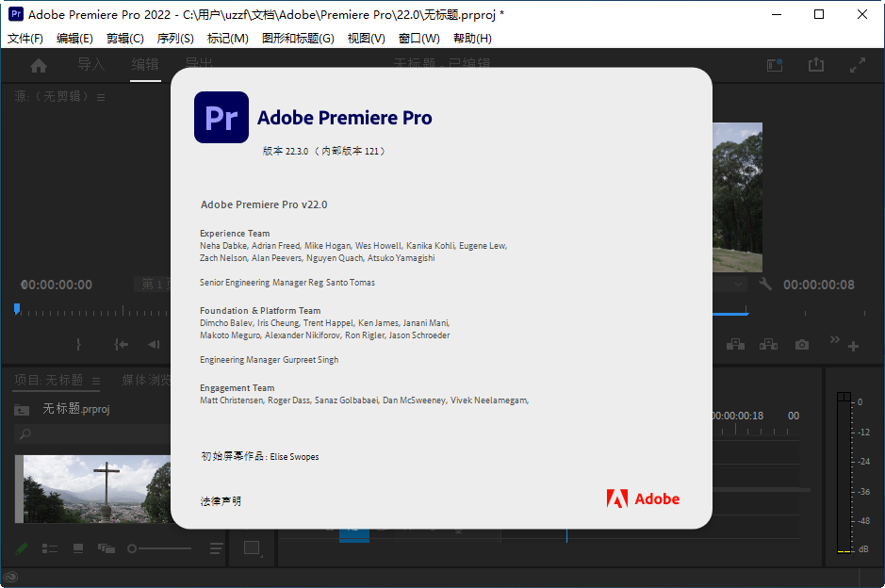This screenshot has width=885, height=588.
Task: Toggle the project writable pencil icon
Action: click(21, 547)
